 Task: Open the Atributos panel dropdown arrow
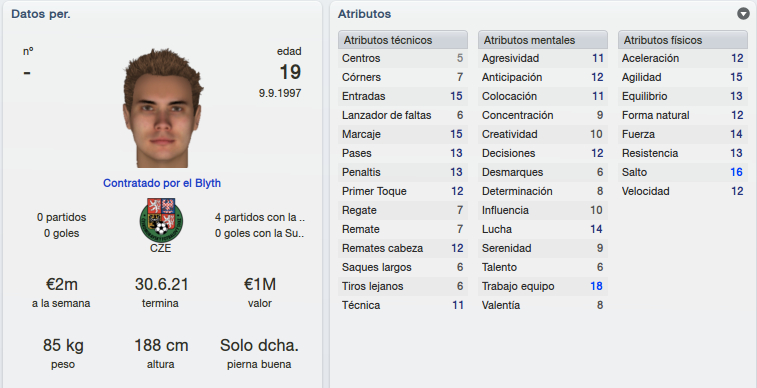coord(743,14)
